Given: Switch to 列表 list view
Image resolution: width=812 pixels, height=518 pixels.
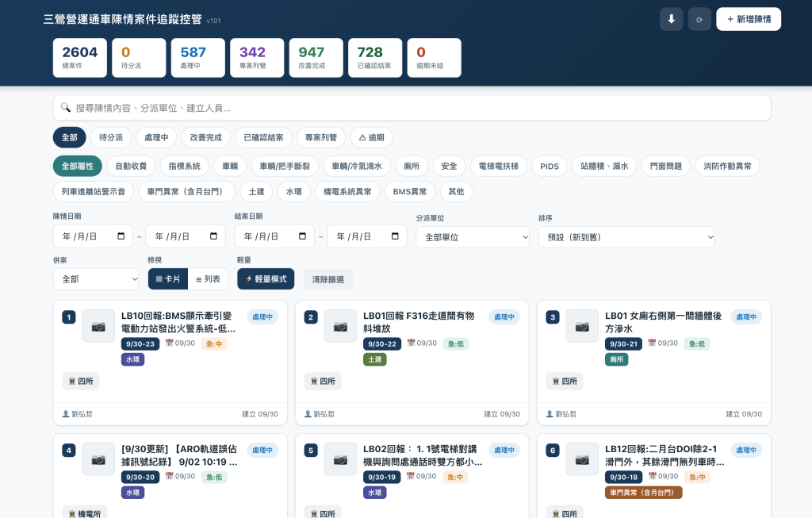Looking at the screenshot, I should coord(209,278).
